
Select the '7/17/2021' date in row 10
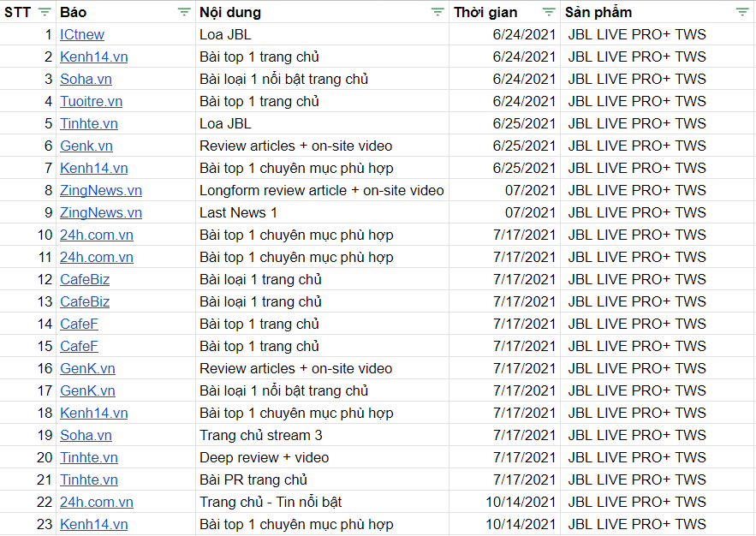click(x=505, y=235)
